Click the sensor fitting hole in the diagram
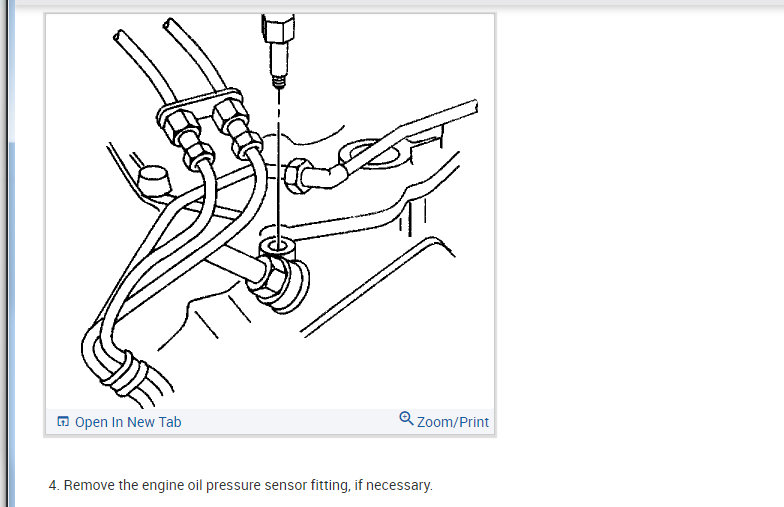 click(x=276, y=246)
